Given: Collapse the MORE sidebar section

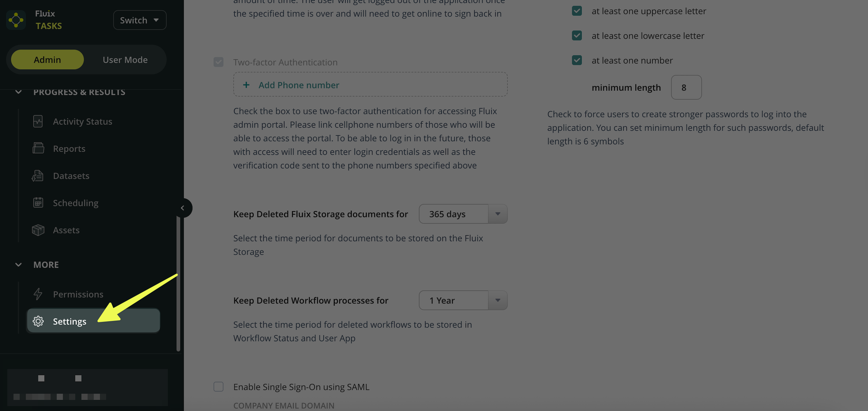Looking at the screenshot, I should click(x=18, y=265).
